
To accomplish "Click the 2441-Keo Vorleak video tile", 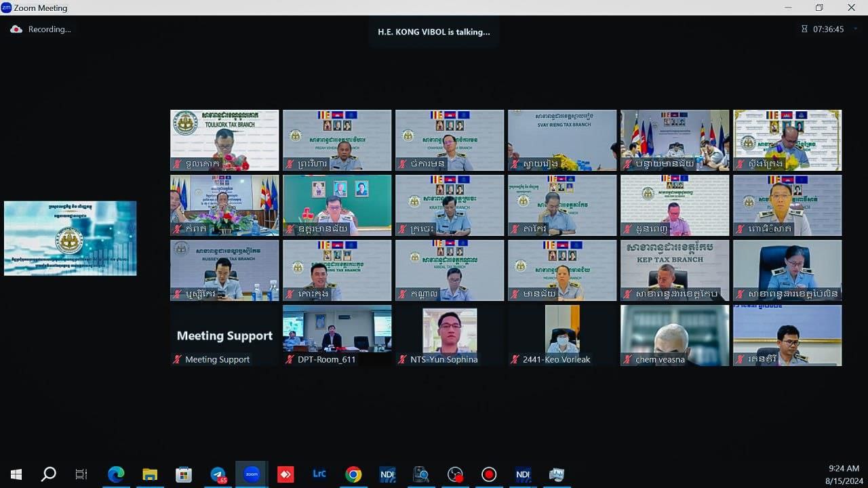I will tap(561, 335).
